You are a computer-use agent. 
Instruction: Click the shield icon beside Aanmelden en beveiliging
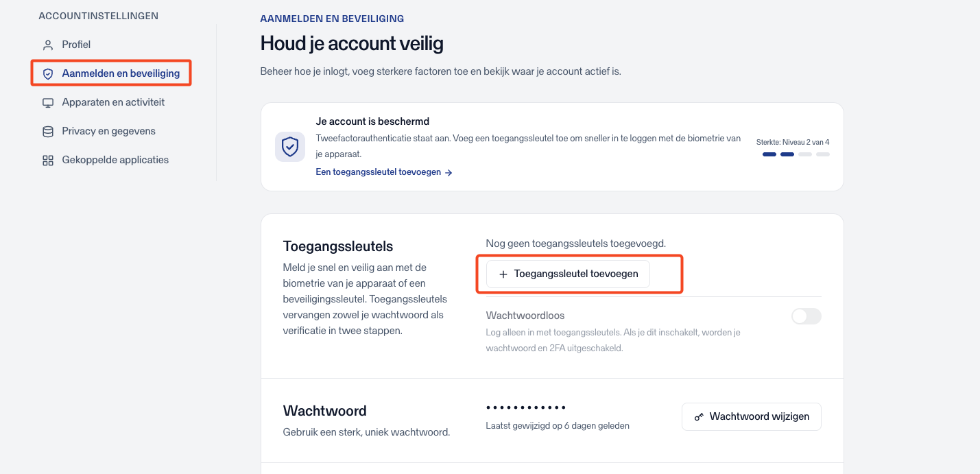48,73
